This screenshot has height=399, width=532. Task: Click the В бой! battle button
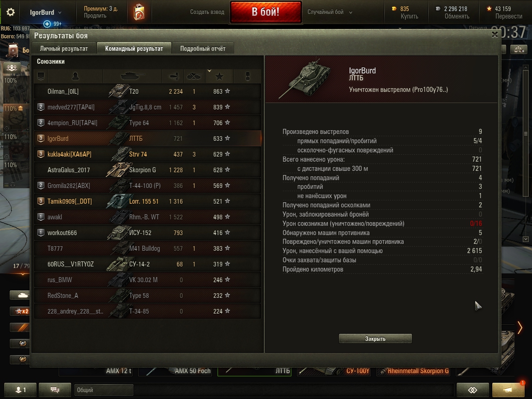pyautogui.click(x=266, y=12)
